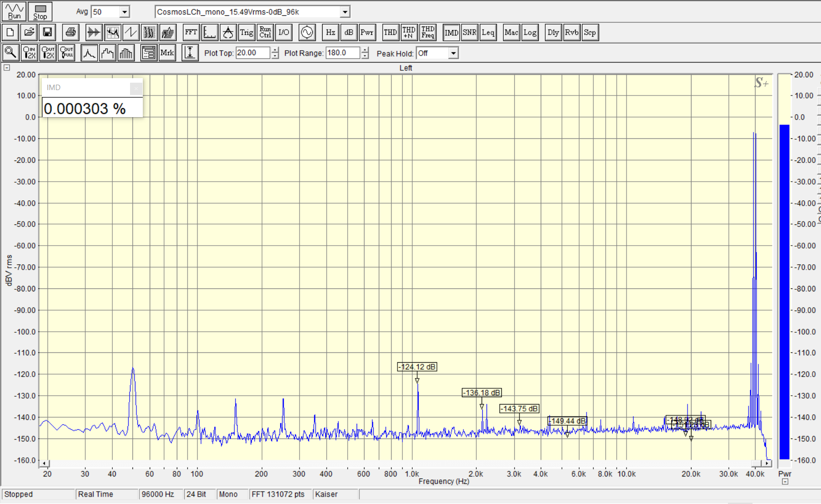
Task: Open the spectrogram view icon
Action: (149, 32)
